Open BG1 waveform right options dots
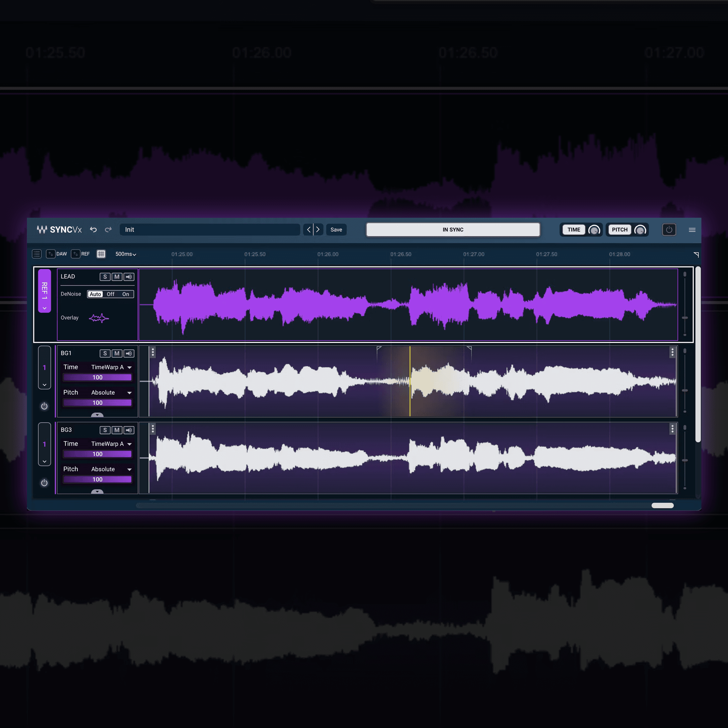Viewport: 728px width, 728px height. (x=672, y=352)
